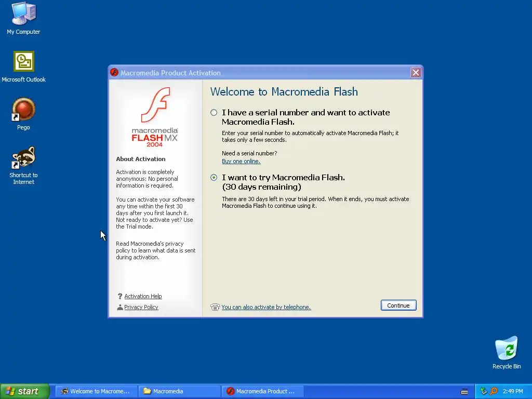Open the Buy one online link
This screenshot has width=532, height=399.
tap(241, 161)
